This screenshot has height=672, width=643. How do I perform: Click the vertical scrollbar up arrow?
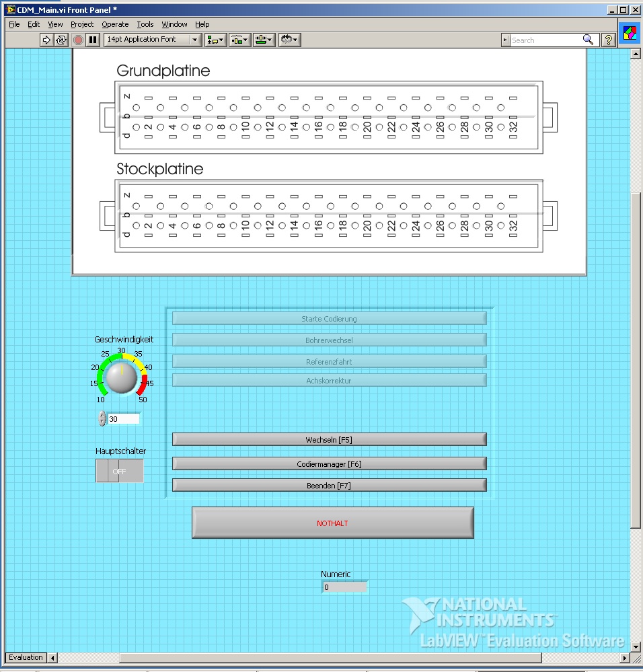click(636, 54)
